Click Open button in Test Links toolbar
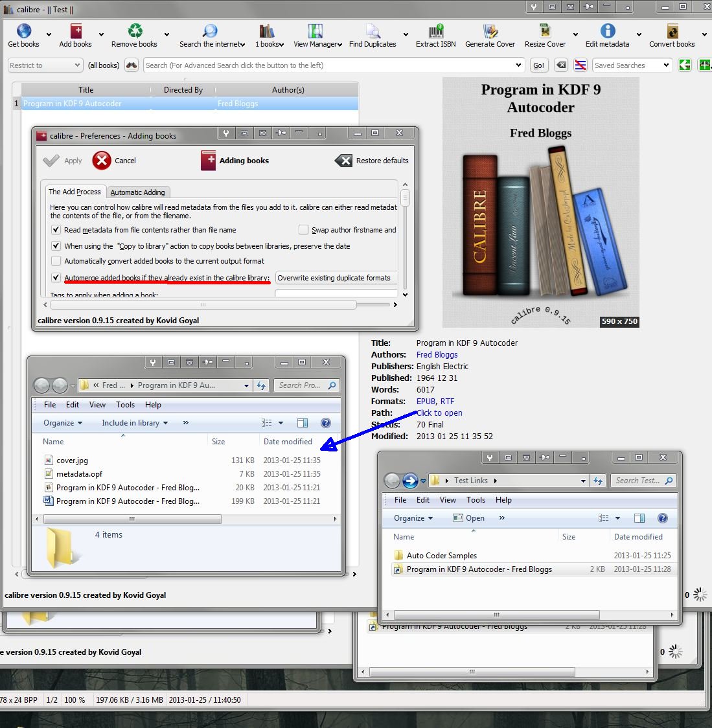 469,518
